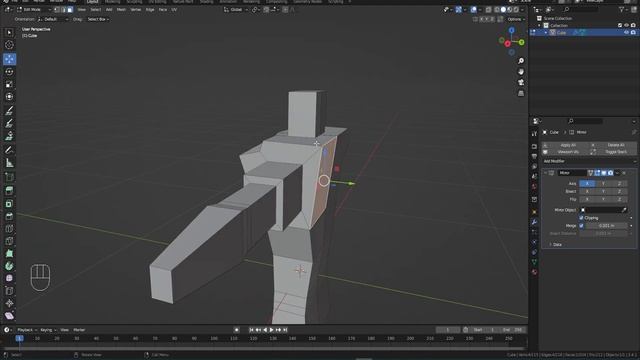
Task: Select the Rotate tool
Action: click(9, 72)
